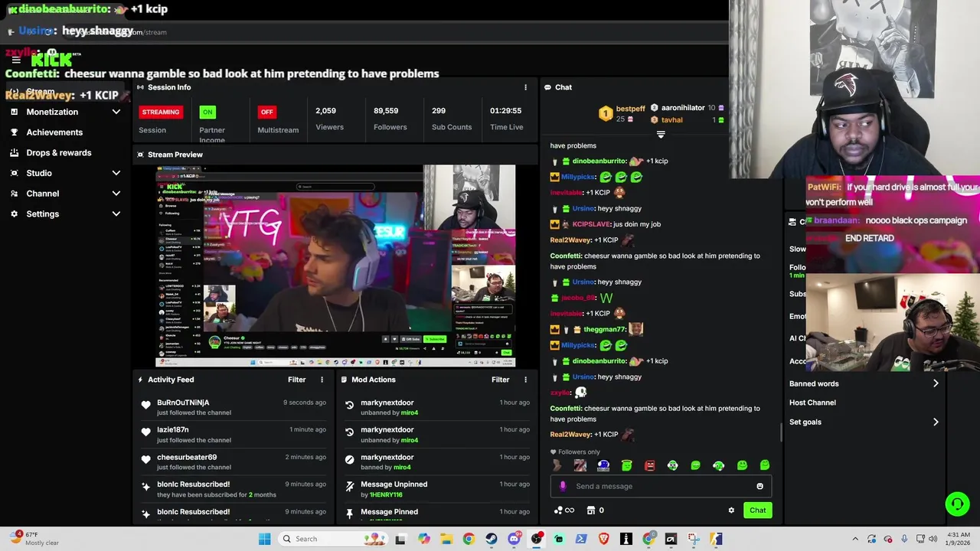
Task: Open Drops & rewards in the sidebar
Action: pyautogui.click(x=59, y=152)
